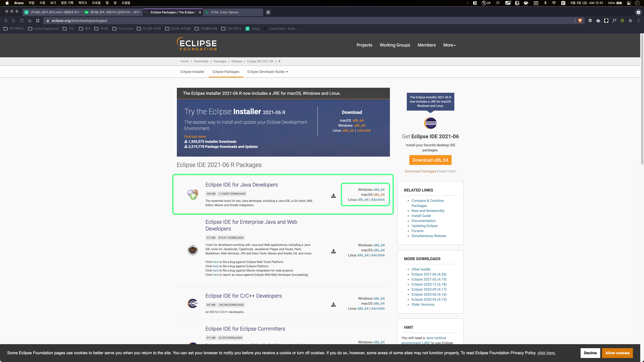Click download icon for Enterprise Java package
The width and height of the screenshot is (644, 362).
click(333, 251)
